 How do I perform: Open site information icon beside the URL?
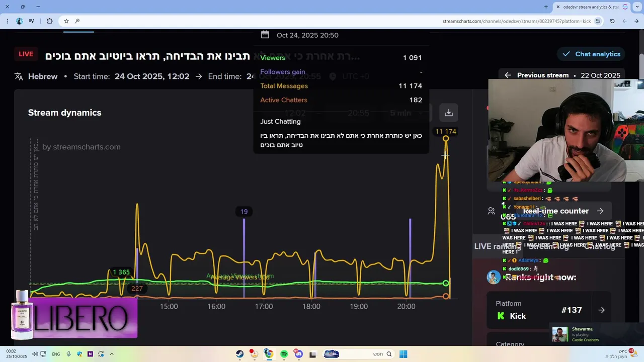tap(598, 21)
